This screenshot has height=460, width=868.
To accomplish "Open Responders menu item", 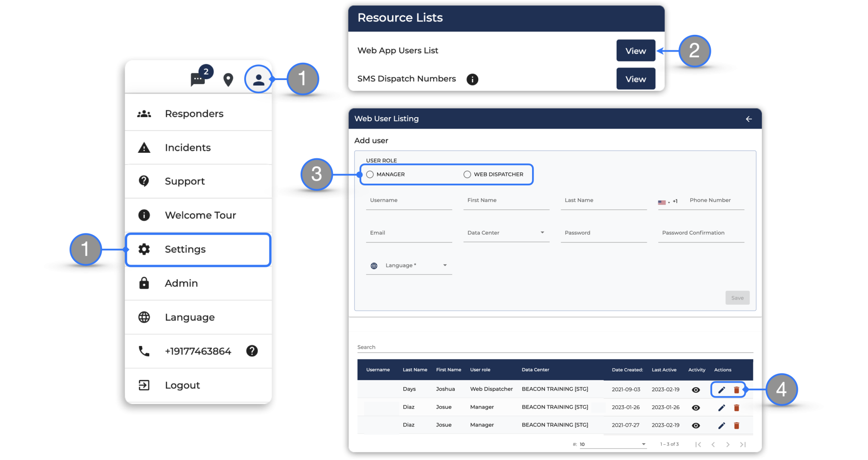I will point(198,114).
